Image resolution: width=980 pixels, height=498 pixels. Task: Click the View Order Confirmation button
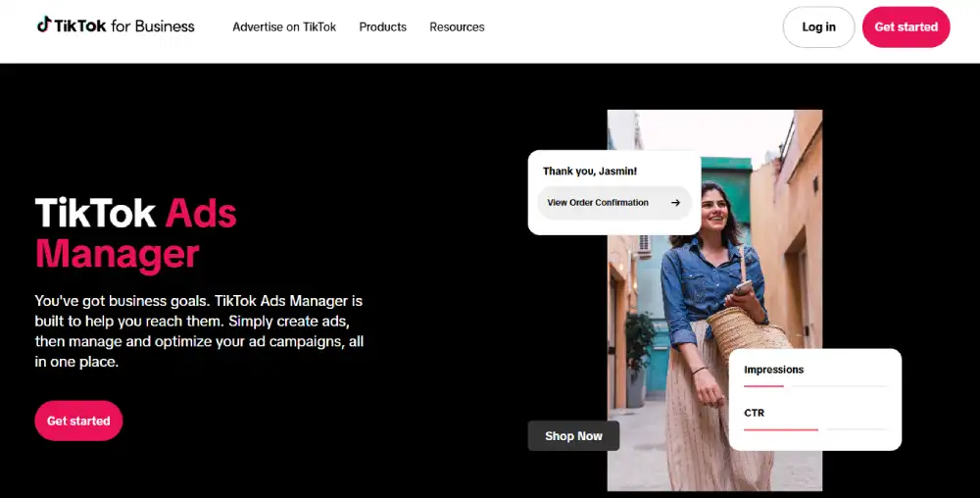pos(614,203)
